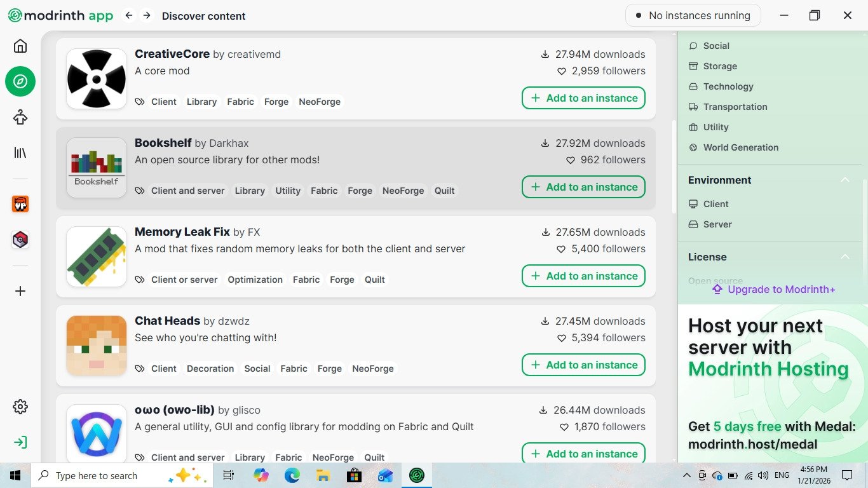Add Memory Leak Fix to an instance
The image size is (868, 488).
point(583,276)
